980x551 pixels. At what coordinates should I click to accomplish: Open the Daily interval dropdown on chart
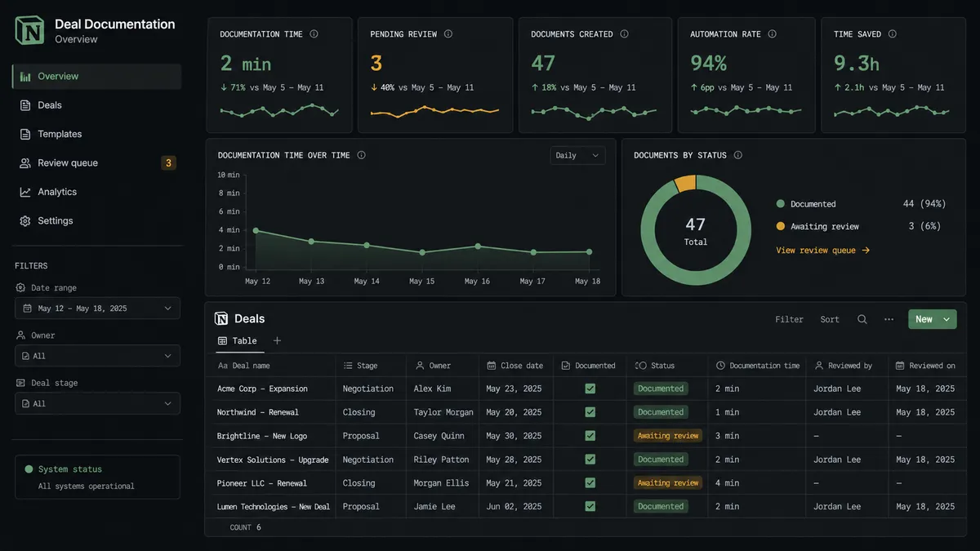[577, 155]
